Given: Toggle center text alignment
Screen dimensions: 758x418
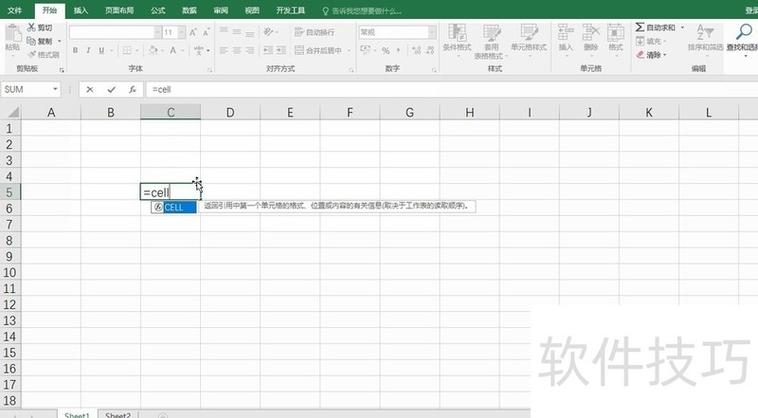Looking at the screenshot, I should coord(236,50).
